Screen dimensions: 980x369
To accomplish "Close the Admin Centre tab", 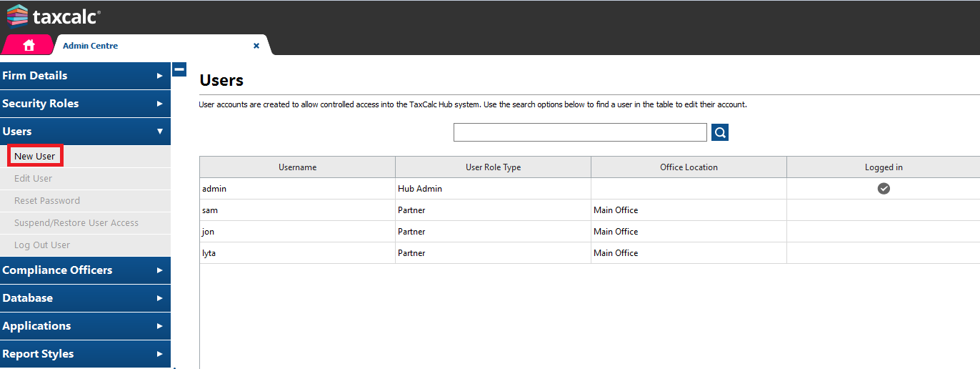I will tap(256, 46).
